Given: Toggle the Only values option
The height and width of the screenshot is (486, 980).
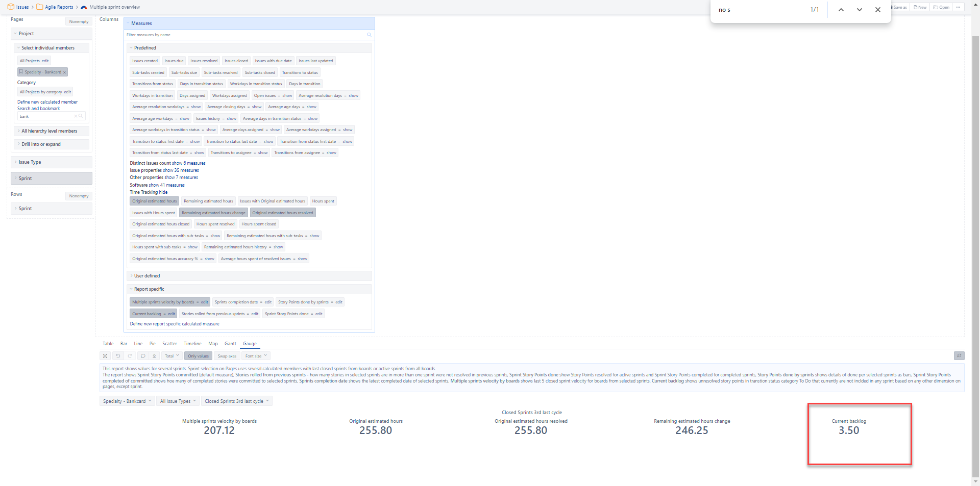Looking at the screenshot, I should (x=198, y=356).
